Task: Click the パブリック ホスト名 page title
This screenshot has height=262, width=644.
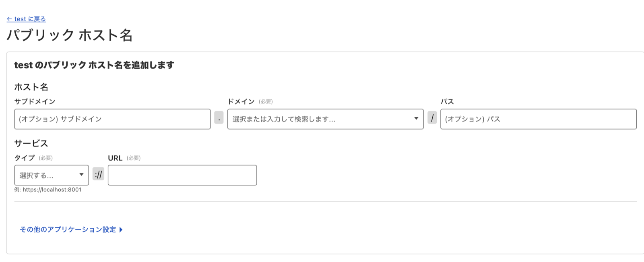Action: [x=70, y=35]
